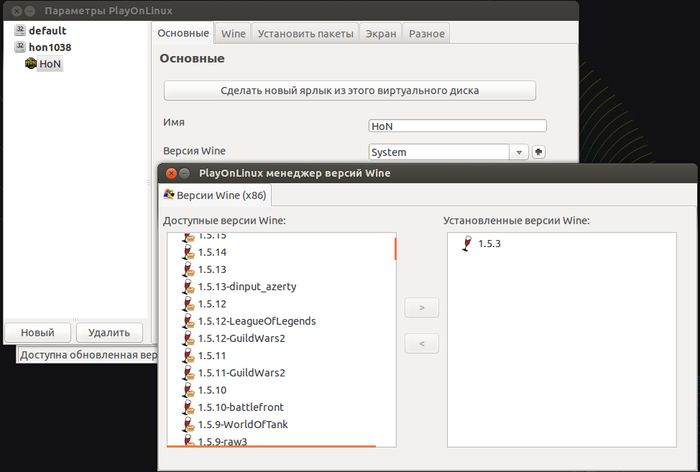The height and width of the screenshot is (472, 700).
Task: Open the Экран tab
Action: click(x=381, y=33)
